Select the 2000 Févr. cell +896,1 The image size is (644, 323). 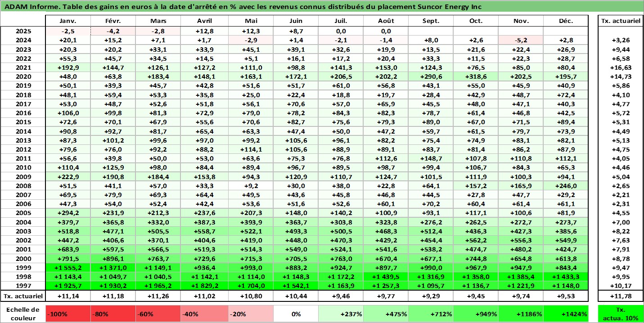coord(113,259)
